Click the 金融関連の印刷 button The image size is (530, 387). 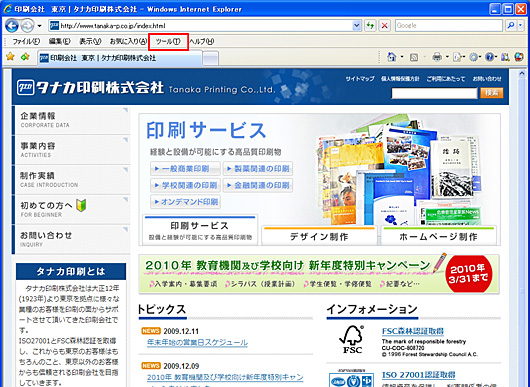click(x=258, y=185)
